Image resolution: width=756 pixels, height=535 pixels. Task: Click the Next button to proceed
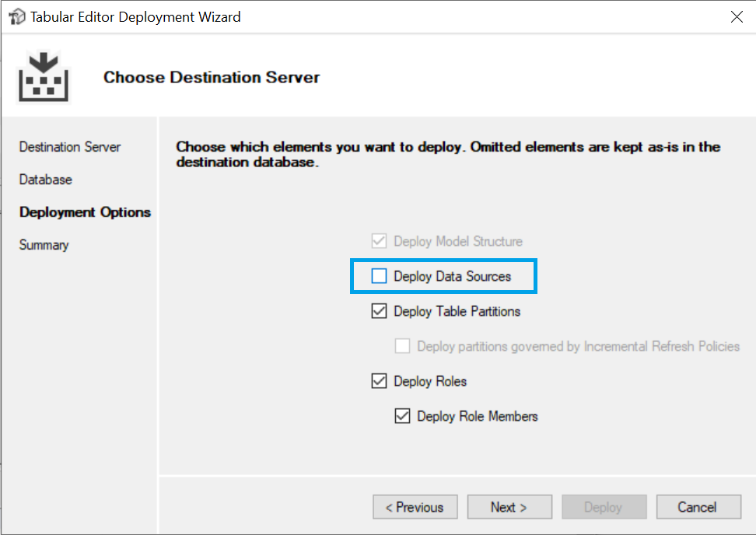tap(509, 506)
